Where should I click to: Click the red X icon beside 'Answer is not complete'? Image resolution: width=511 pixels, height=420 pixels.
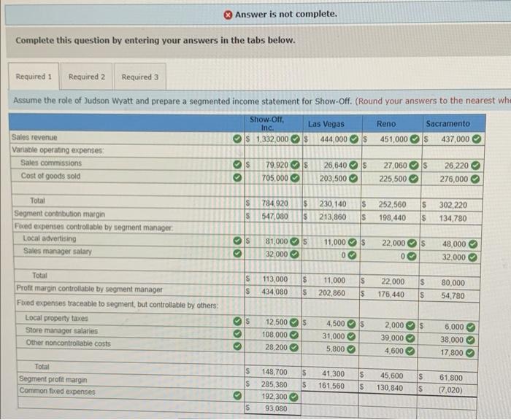point(228,15)
